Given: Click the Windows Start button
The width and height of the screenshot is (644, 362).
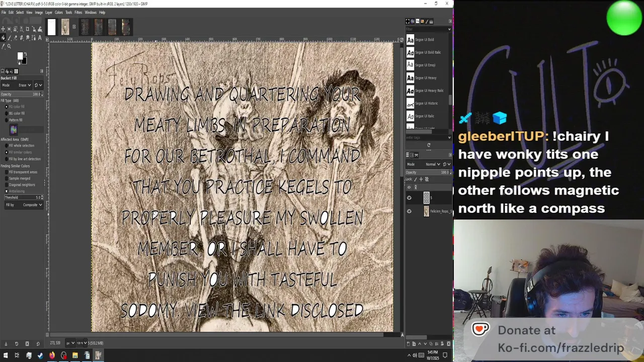Looking at the screenshot, I should [x=6, y=355].
